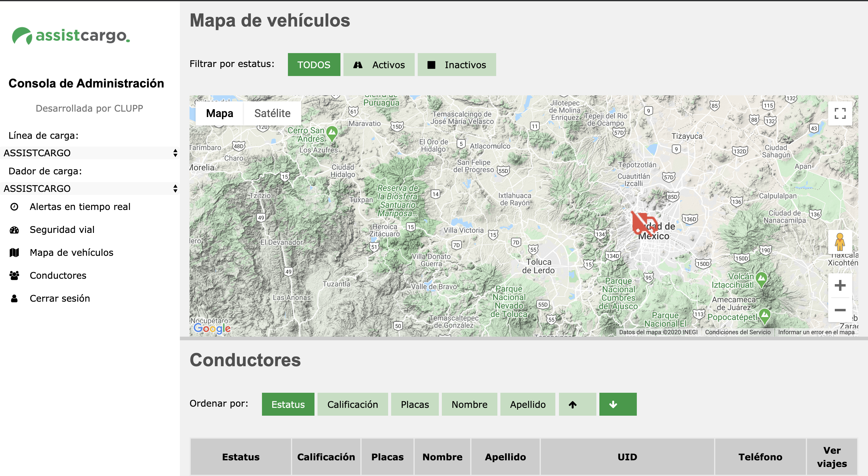This screenshot has width=868, height=476.
Task: Click Cerrar sesión to log out
Action: (60, 298)
